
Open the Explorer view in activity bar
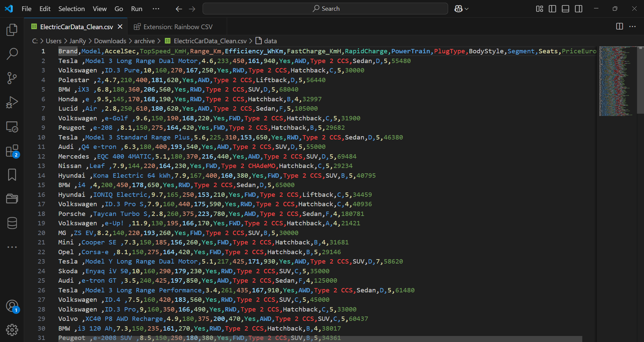coord(12,30)
